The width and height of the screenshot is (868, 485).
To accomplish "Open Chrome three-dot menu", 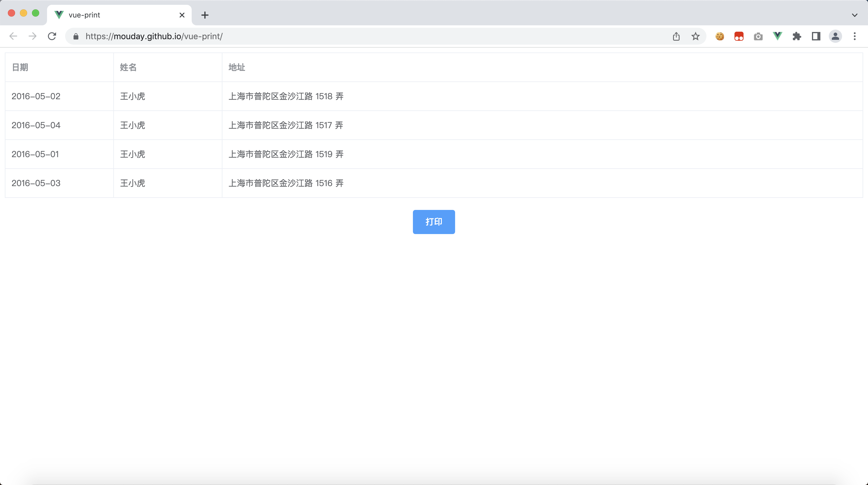I will pos(854,36).
